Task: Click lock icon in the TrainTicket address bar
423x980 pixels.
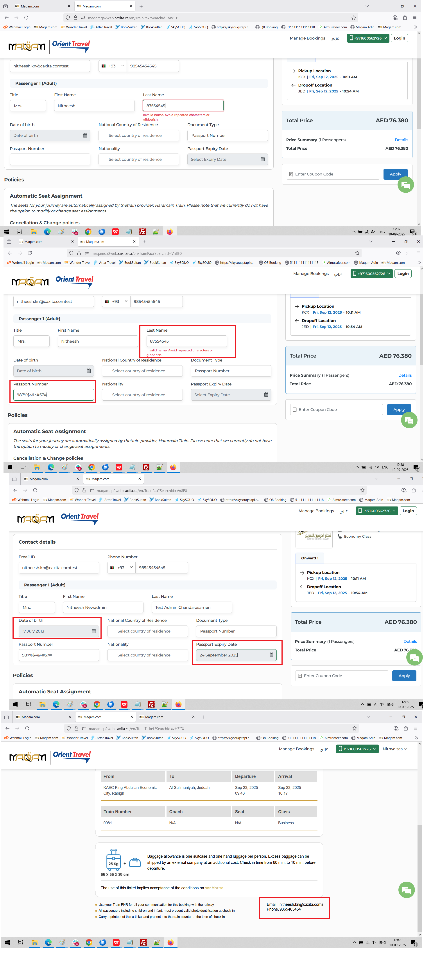Action: [76, 729]
